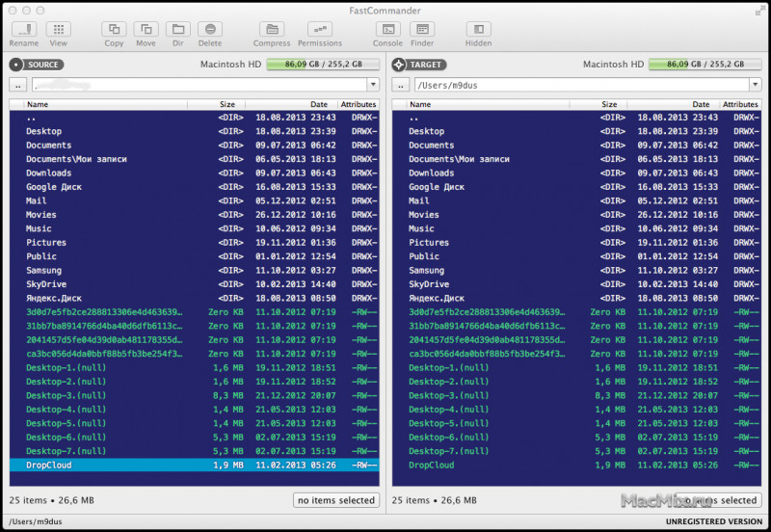Select the SOURCE panel indicator
The image size is (771, 532).
point(37,65)
